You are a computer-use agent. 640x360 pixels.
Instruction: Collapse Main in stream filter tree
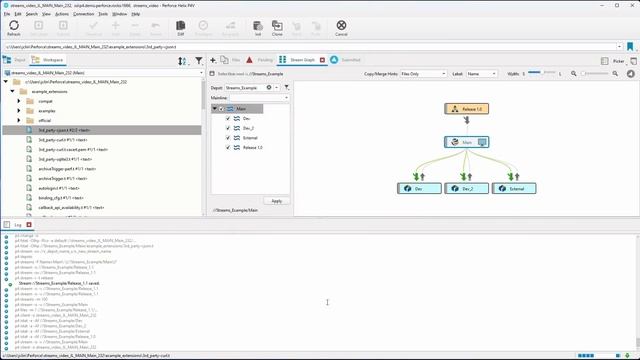tap(215, 109)
